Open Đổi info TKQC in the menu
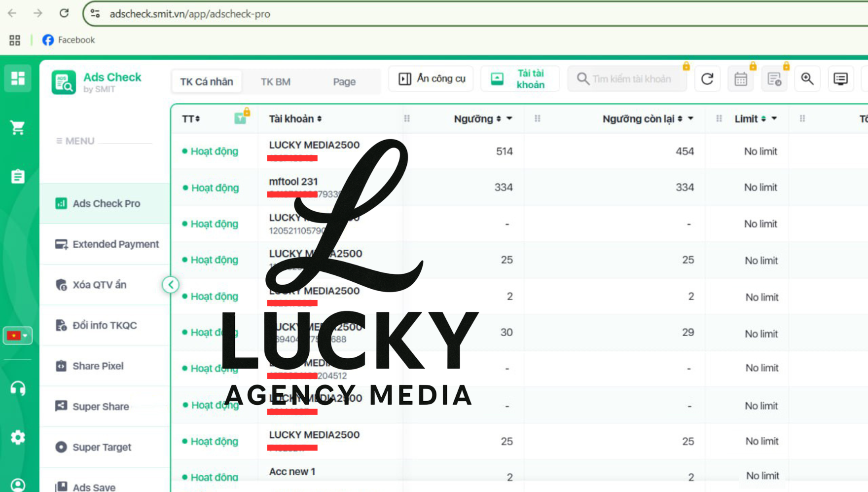The width and height of the screenshot is (868, 492). [105, 325]
